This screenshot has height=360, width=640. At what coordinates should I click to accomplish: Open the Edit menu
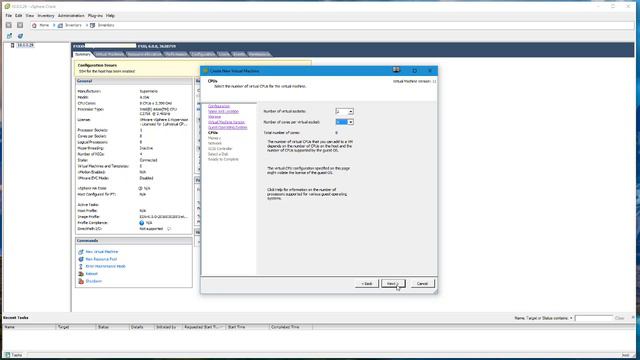[19, 16]
